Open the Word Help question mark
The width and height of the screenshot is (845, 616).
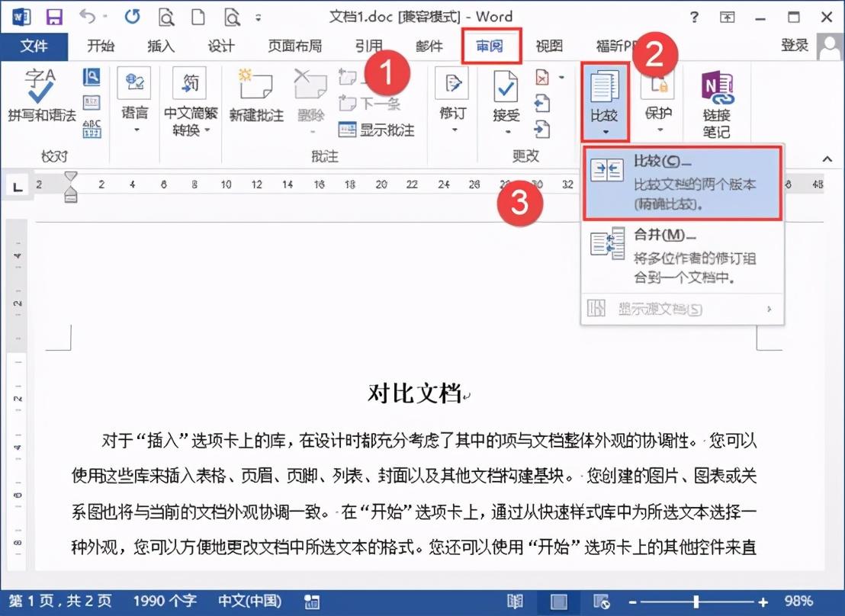[x=694, y=18]
